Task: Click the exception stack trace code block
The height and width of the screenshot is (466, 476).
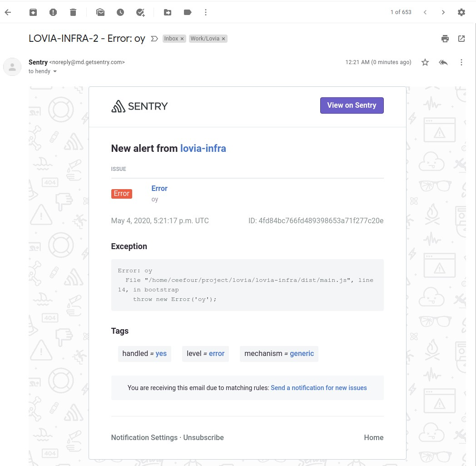Action: click(x=248, y=285)
